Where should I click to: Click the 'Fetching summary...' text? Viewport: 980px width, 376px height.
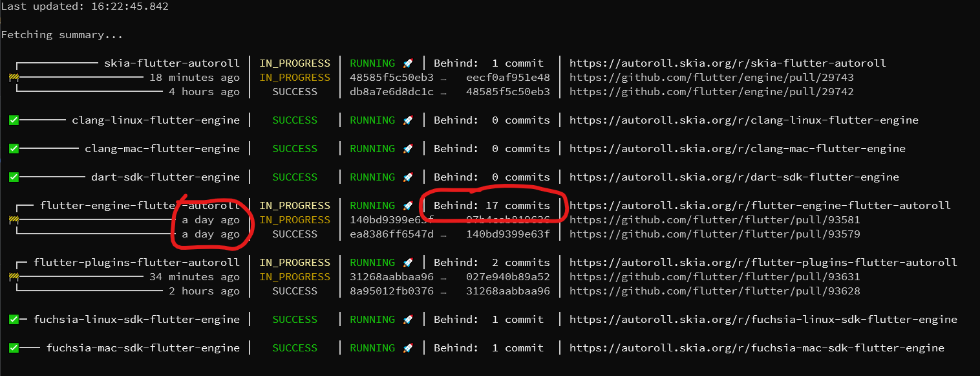pyautogui.click(x=62, y=35)
